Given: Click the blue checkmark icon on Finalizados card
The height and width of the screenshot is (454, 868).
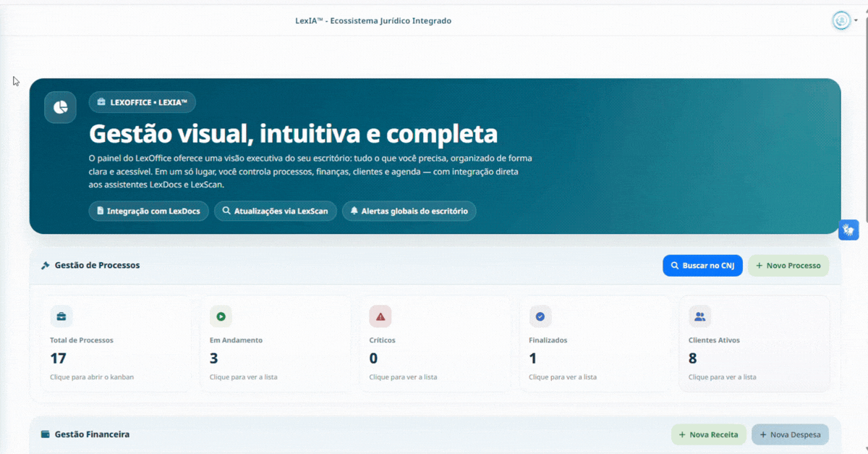Looking at the screenshot, I should 540,316.
